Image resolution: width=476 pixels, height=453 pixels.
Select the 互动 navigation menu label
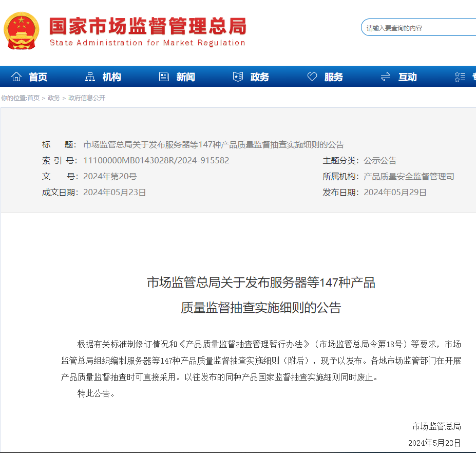point(407,77)
